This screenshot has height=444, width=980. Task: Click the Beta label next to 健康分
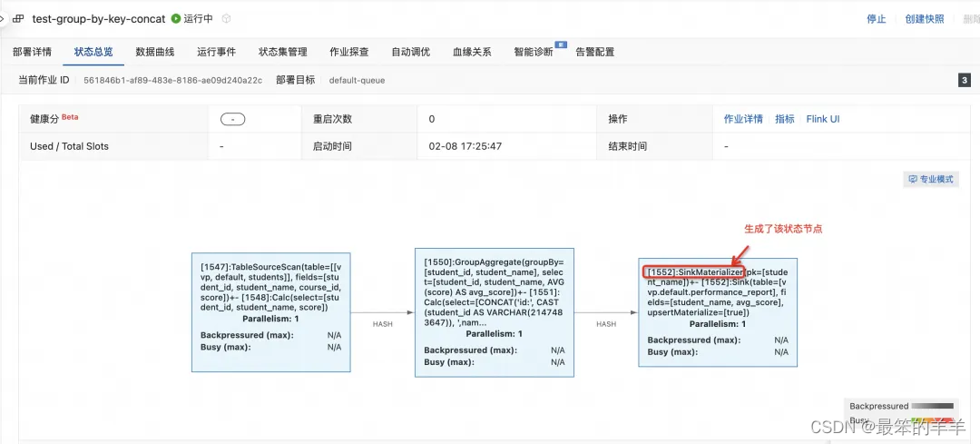coord(70,117)
